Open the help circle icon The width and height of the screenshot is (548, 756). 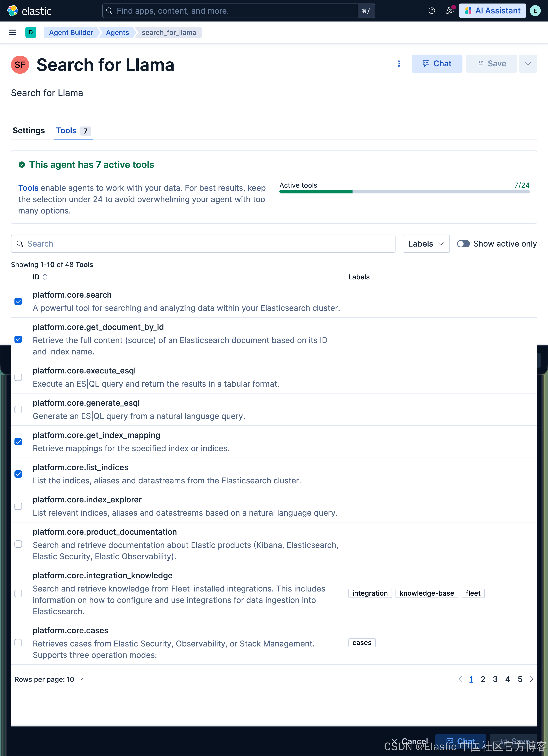(x=431, y=11)
